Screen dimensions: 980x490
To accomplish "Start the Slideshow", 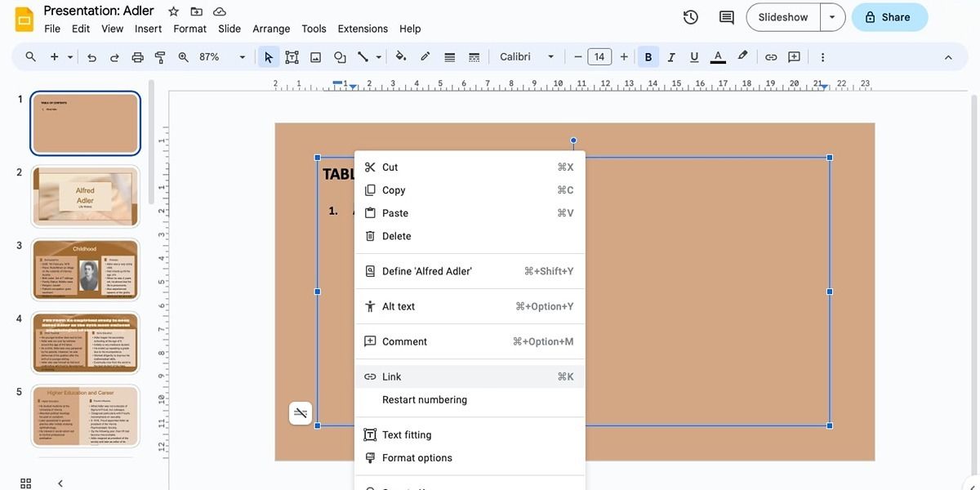I will [782, 17].
